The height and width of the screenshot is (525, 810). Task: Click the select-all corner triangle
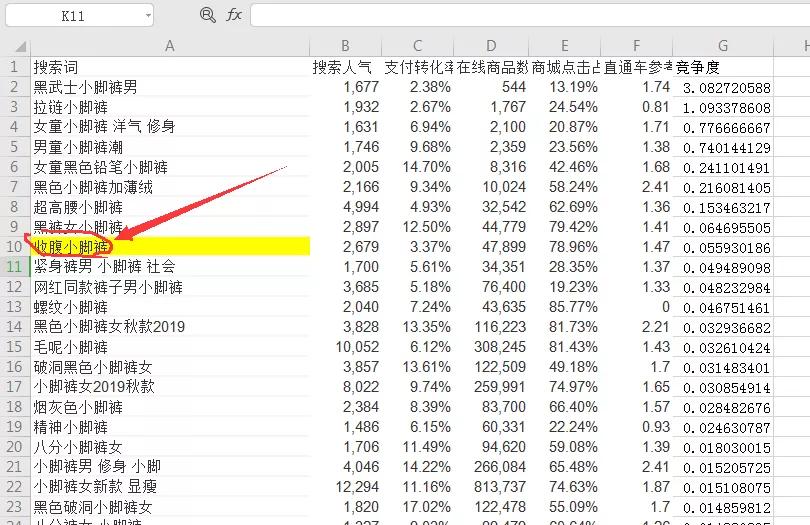(20, 47)
